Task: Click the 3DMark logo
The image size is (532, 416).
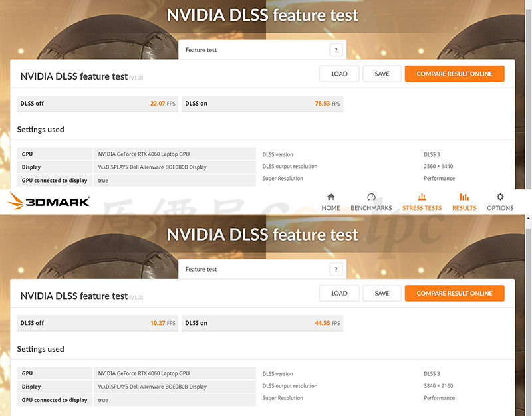Action: coord(49,201)
